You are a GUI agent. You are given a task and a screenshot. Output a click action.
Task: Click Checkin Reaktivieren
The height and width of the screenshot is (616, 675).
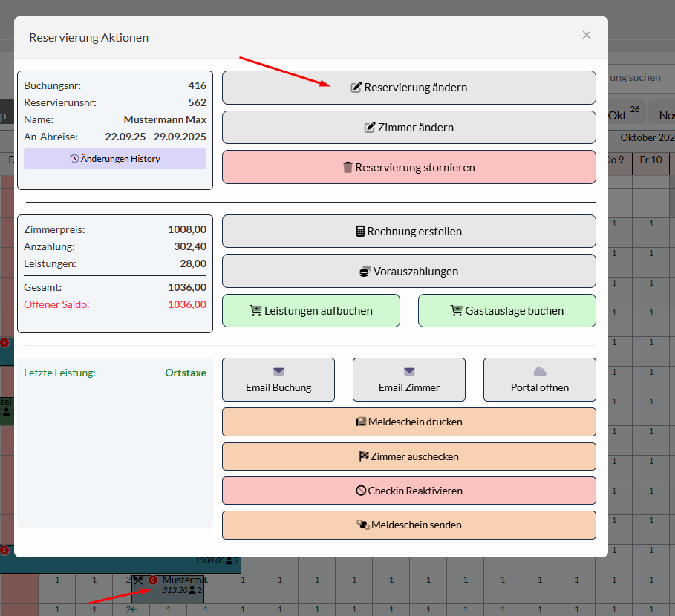[x=408, y=491]
